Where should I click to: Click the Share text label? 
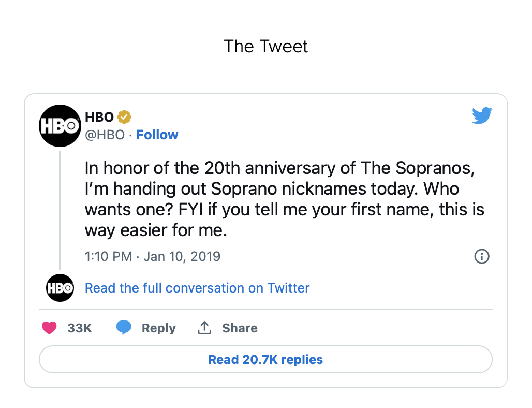[240, 328]
